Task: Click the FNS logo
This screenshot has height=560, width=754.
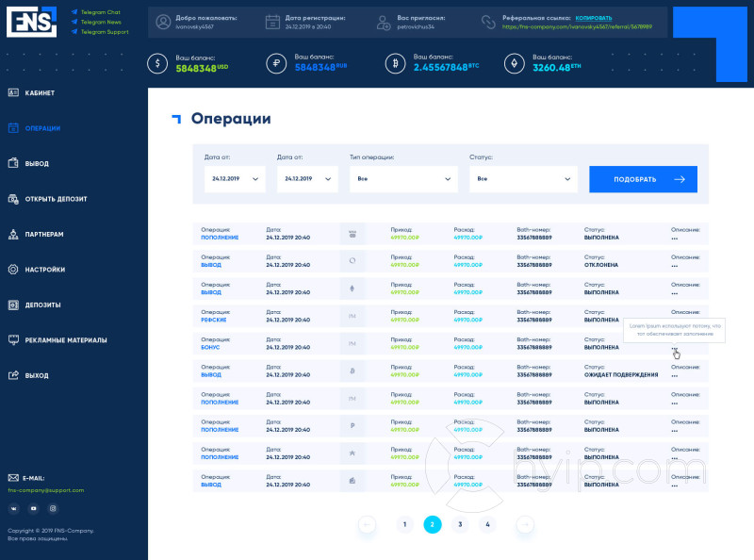Action: click(x=31, y=22)
